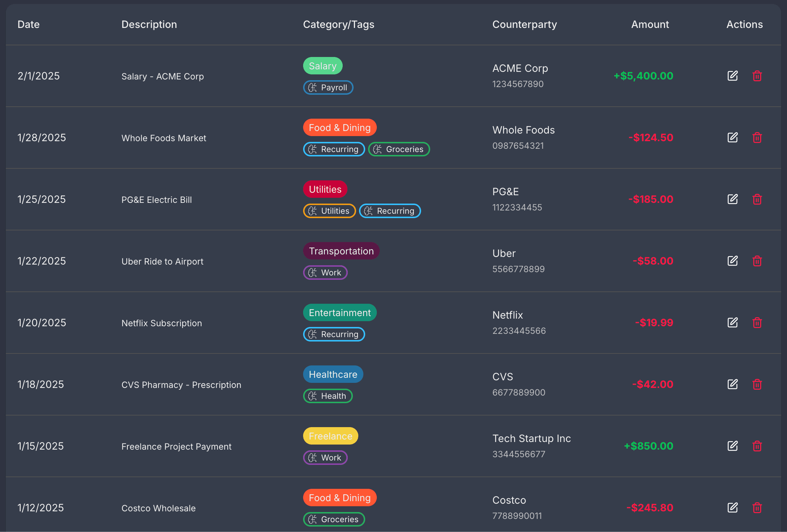Viewport: 787px width, 532px height.
Task: Delete the Salary - ACME Corp transaction
Action: click(x=757, y=76)
